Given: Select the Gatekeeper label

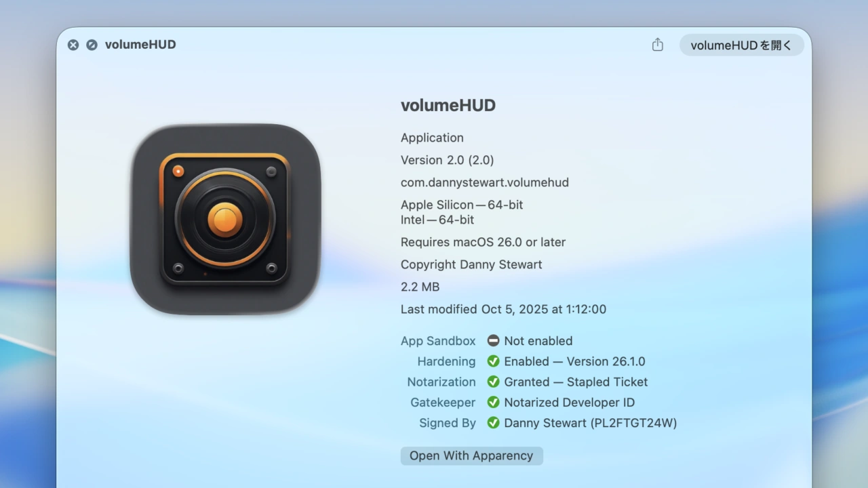Looking at the screenshot, I should (443, 402).
